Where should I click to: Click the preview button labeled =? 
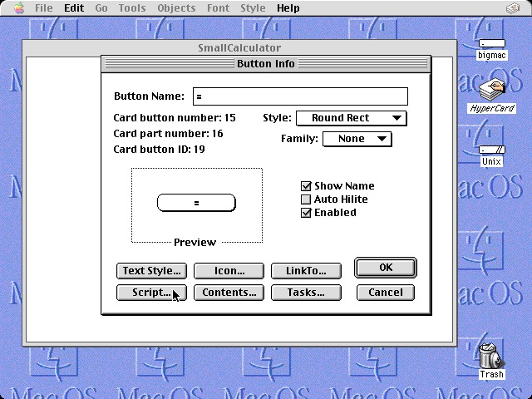coord(196,203)
